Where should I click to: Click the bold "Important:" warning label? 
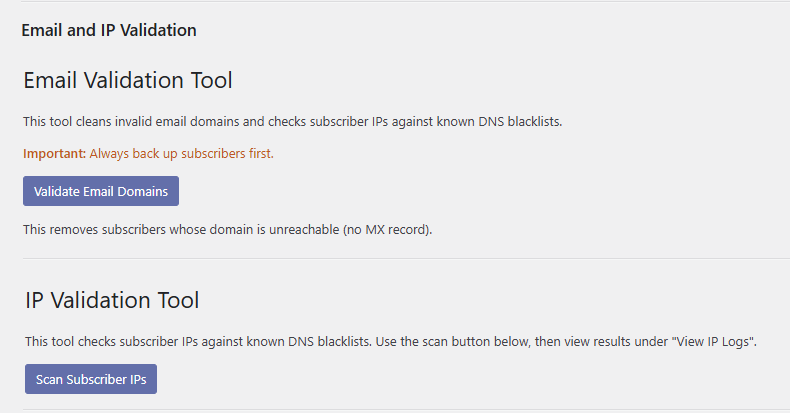click(x=54, y=154)
